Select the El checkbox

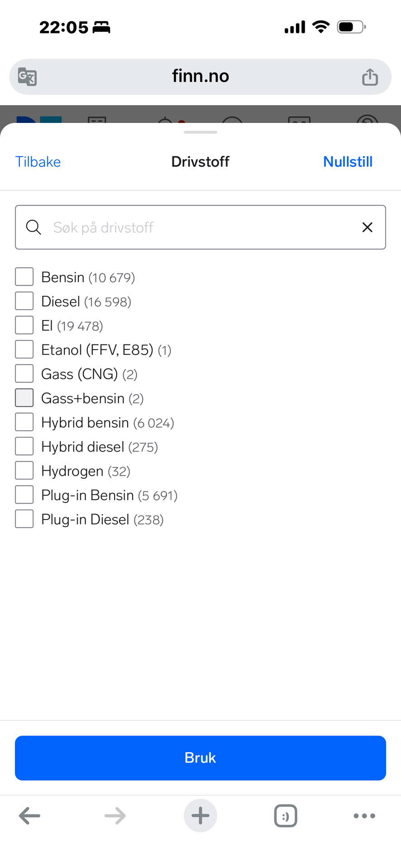(24, 325)
